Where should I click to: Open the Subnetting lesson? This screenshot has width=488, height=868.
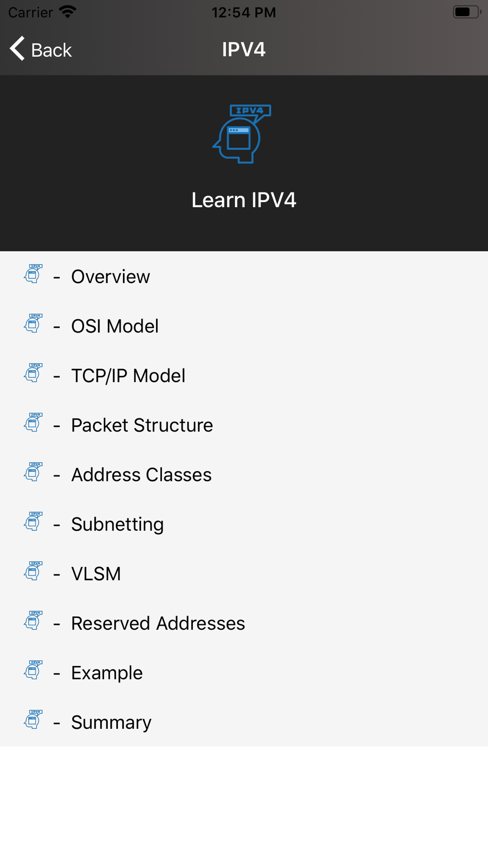[x=244, y=524]
